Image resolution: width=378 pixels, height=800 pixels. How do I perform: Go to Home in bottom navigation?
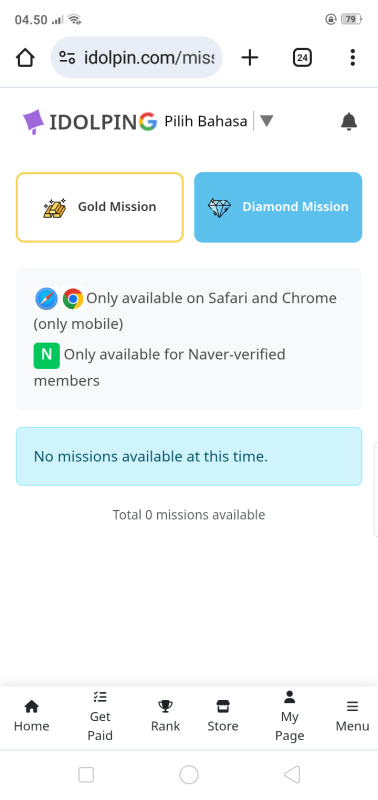click(32, 716)
